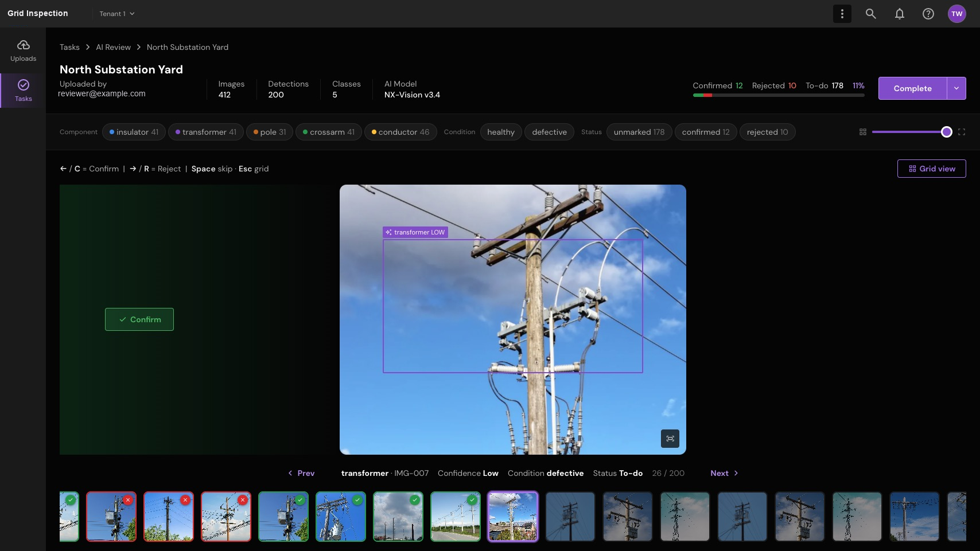
Task: Switch to Grid view
Action: (x=932, y=169)
